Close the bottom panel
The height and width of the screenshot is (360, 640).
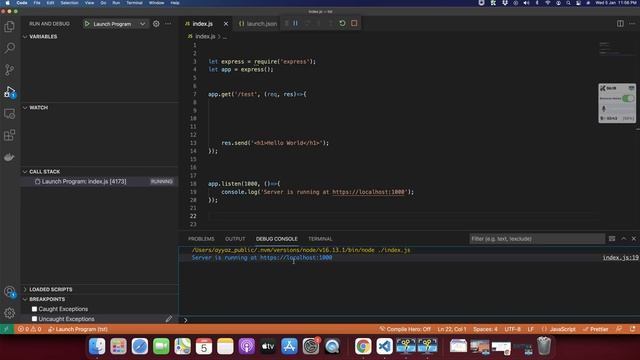[x=634, y=239]
